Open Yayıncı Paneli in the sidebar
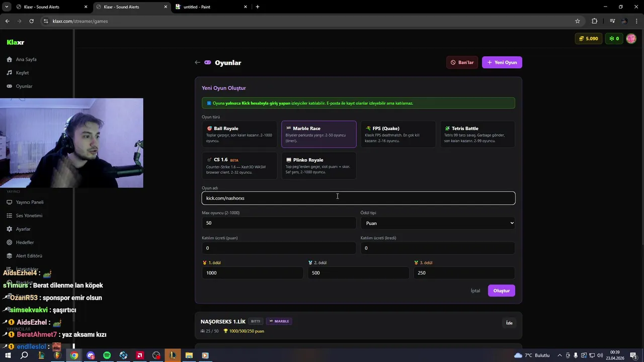644x362 pixels. (x=30, y=202)
